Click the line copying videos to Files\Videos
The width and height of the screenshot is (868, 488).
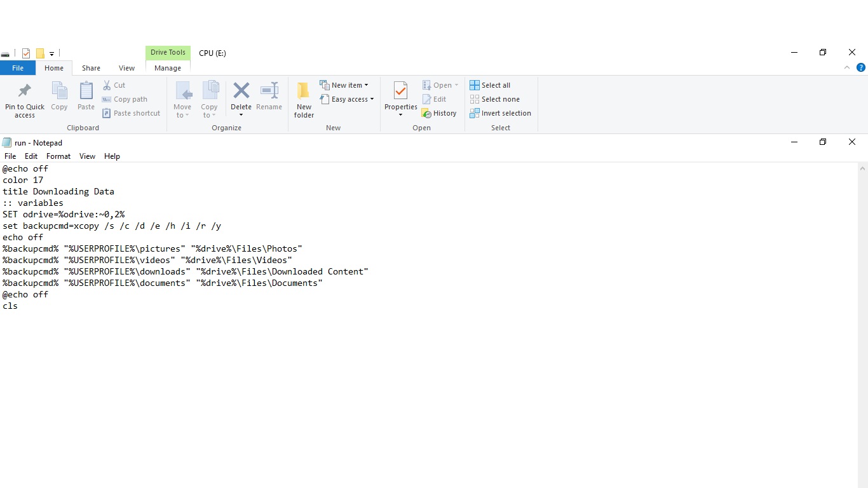tap(147, 260)
